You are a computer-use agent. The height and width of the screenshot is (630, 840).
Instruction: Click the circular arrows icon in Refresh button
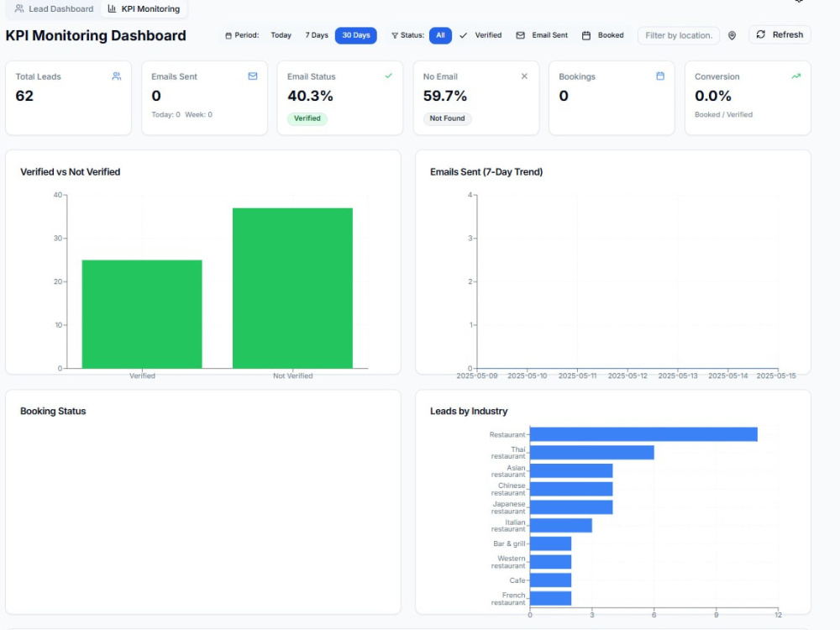coord(761,34)
